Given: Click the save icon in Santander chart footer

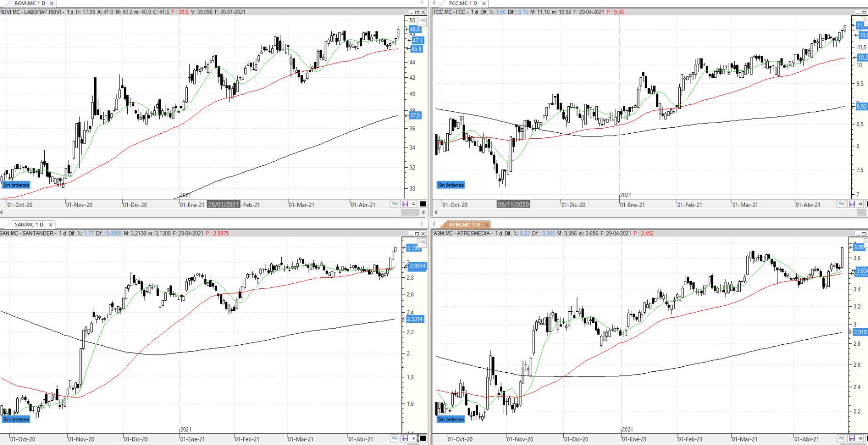Looking at the screenshot, I should point(405,438).
